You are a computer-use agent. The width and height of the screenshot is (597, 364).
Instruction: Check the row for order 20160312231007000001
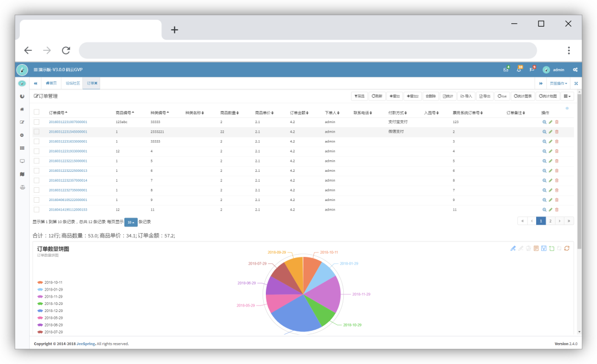point(36,122)
